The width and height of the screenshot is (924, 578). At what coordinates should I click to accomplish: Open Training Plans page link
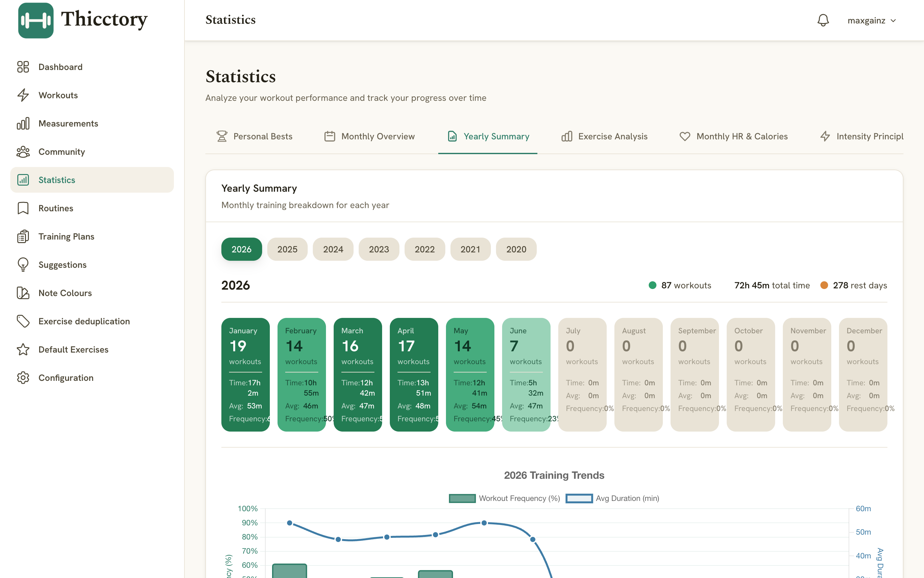coord(92,236)
